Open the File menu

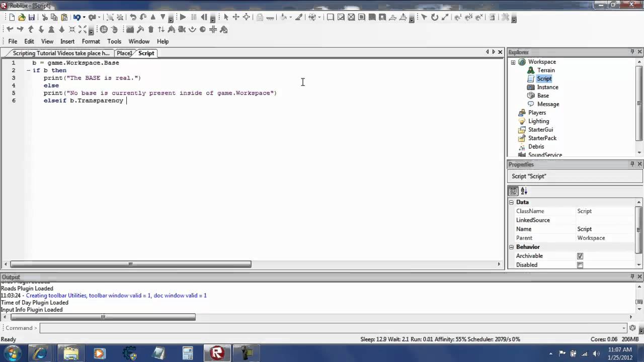tap(13, 41)
